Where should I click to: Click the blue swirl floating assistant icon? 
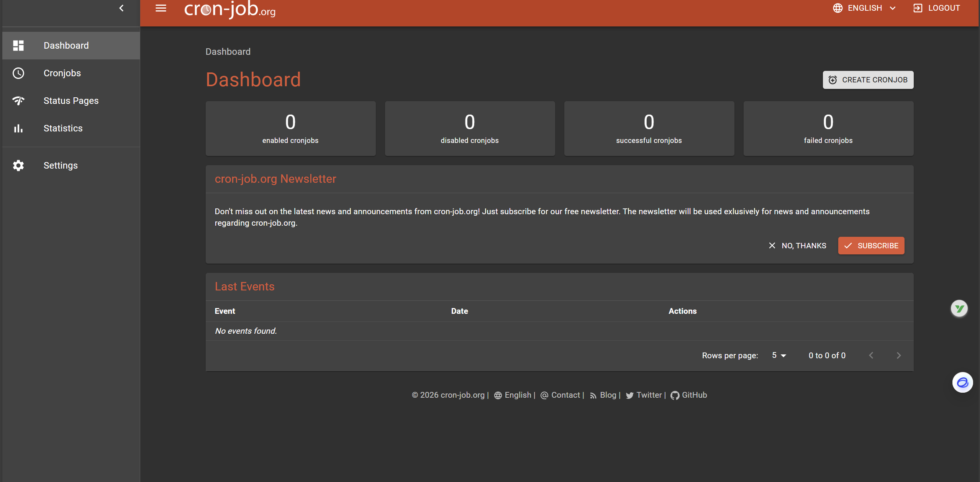tap(962, 382)
